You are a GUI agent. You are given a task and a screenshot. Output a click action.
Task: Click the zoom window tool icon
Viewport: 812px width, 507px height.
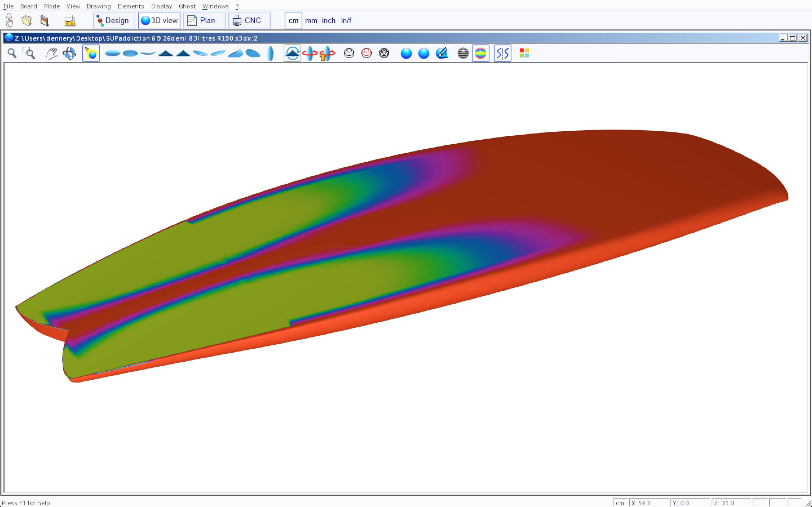point(29,53)
